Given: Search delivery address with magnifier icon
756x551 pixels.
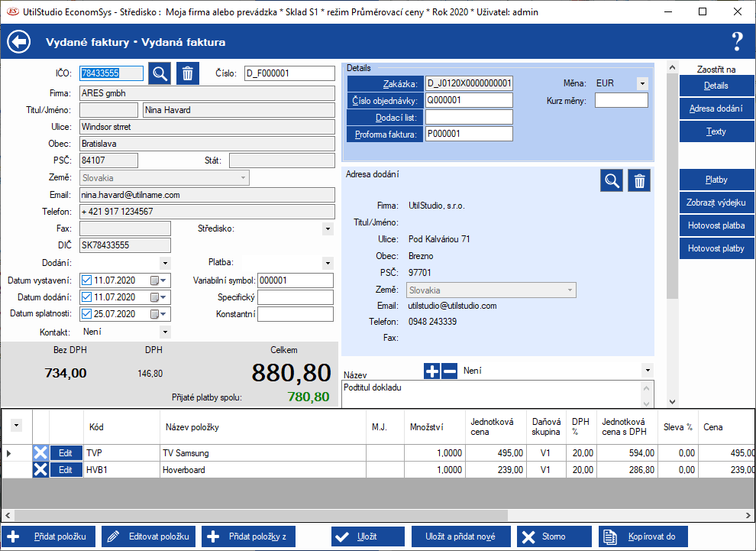Looking at the screenshot, I should click(x=612, y=180).
